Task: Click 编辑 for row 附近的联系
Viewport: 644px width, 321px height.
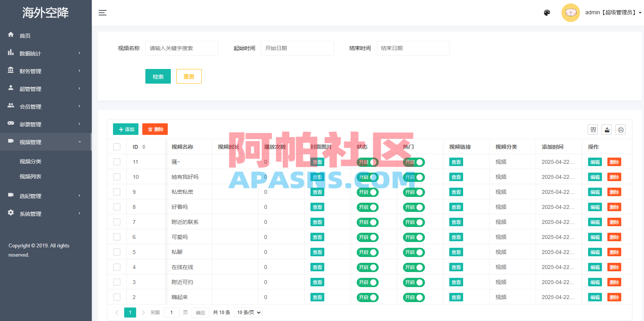Action: coord(595,222)
